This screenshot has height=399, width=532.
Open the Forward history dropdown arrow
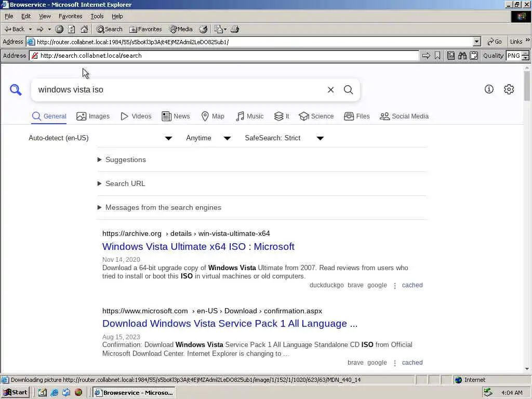pyautogui.click(x=49, y=29)
